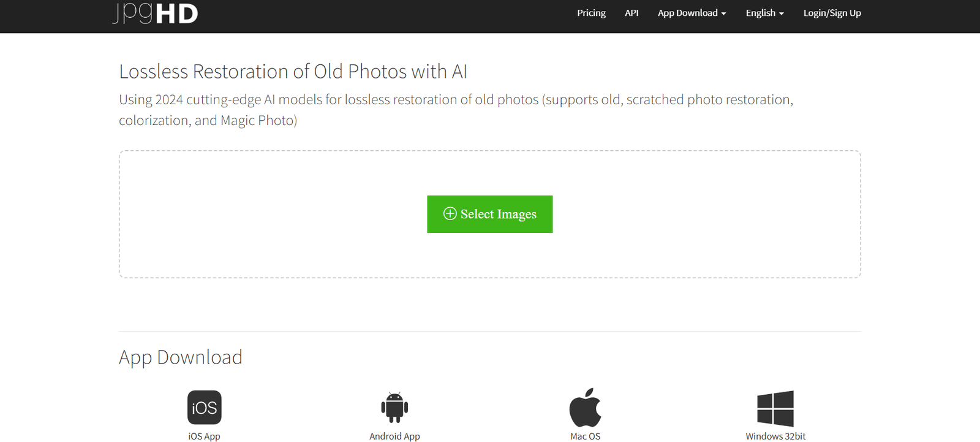The image size is (980, 442).
Task: Click the Android robot icon
Action: [x=394, y=408]
